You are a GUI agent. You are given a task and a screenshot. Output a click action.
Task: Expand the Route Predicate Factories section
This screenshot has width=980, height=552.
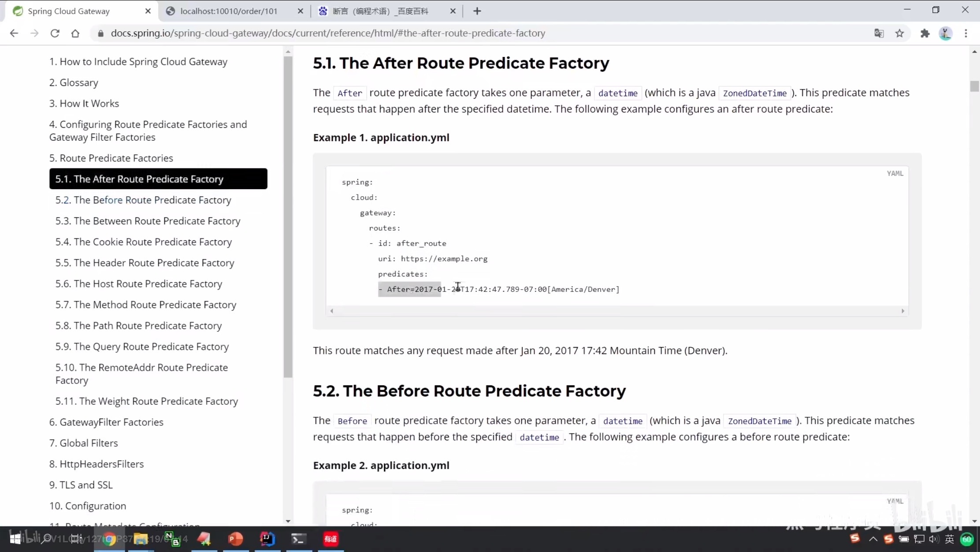(x=111, y=157)
